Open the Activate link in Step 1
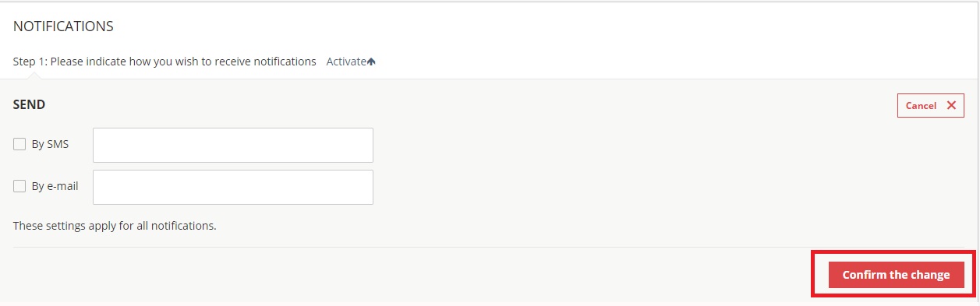 click(346, 62)
